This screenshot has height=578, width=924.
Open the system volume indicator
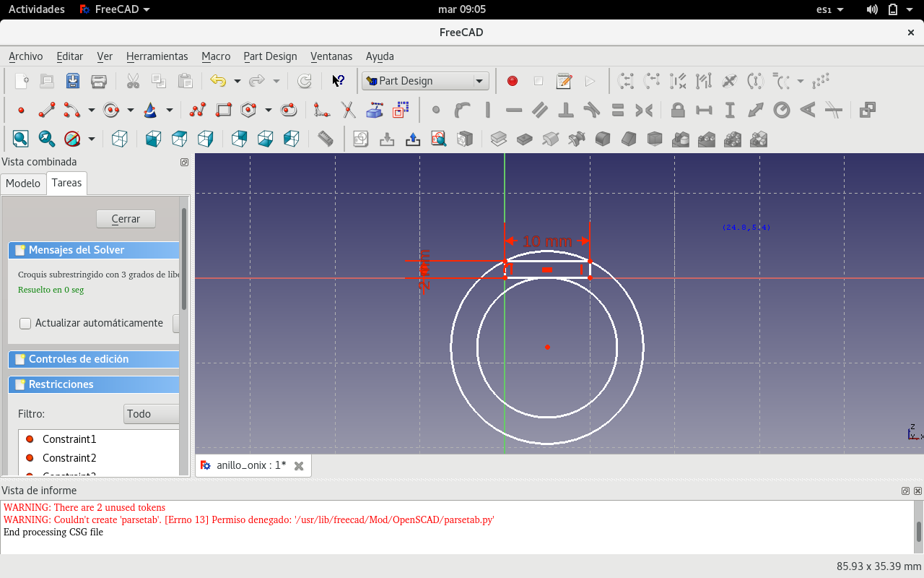pos(872,9)
